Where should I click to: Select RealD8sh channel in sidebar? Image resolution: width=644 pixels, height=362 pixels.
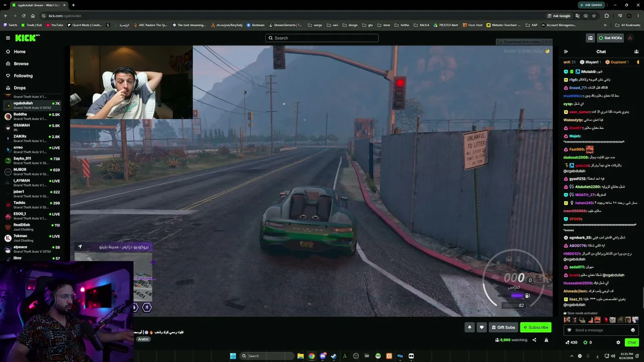tap(33, 227)
